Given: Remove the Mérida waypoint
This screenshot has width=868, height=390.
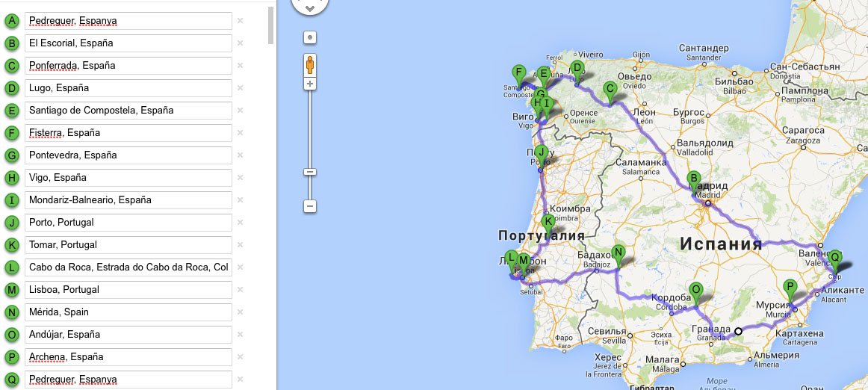Looking at the screenshot, I should coord(241,312).
